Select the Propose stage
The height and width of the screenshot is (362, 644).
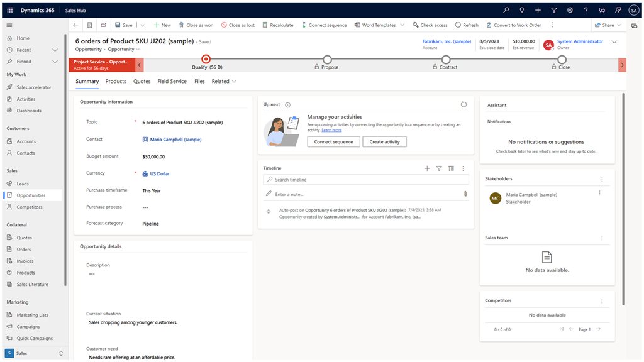(327, 60)
